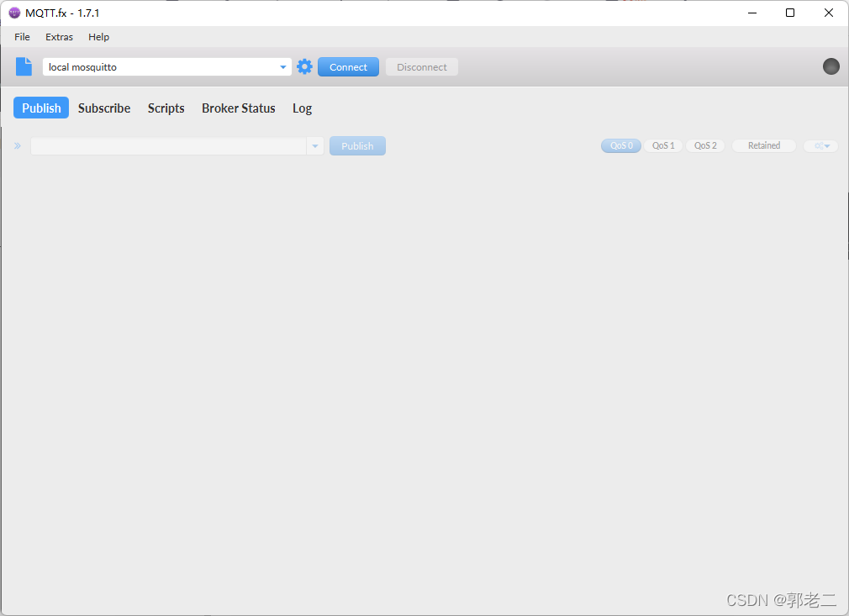This screenshot has height=616, width=849.
Task: Select QoS 2 level
Action: coord(705,145)
